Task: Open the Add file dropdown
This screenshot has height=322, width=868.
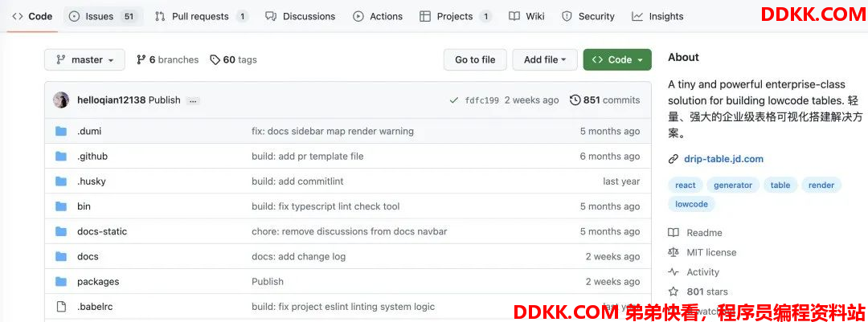Action: (x=545, y=59)
